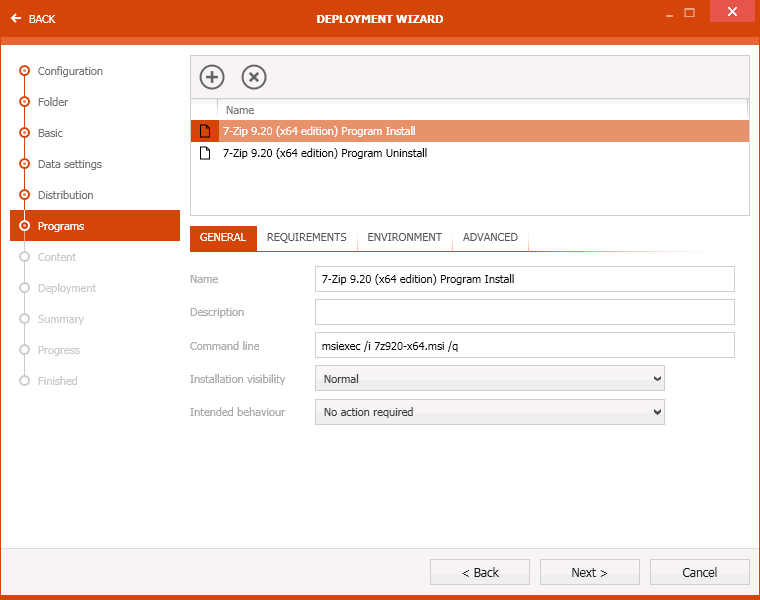Click the back arrow icon in title bar
The image size is (760, 600).
point(16,19)
